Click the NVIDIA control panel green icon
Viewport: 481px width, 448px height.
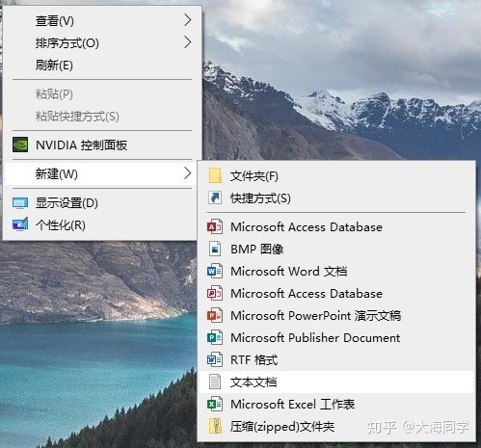coord(20,145)
